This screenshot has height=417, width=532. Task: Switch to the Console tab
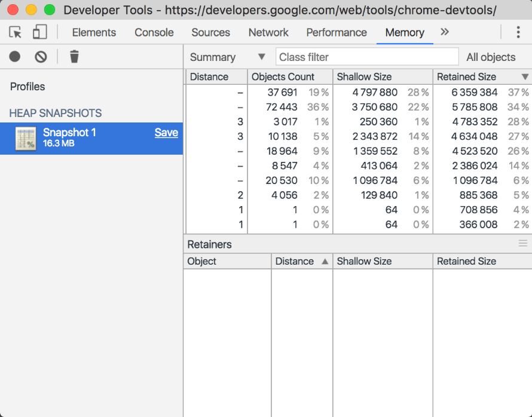(x=154, y=32)
